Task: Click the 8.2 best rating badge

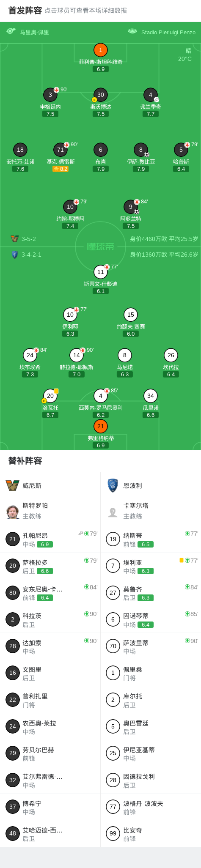Action: pos(61,169)
